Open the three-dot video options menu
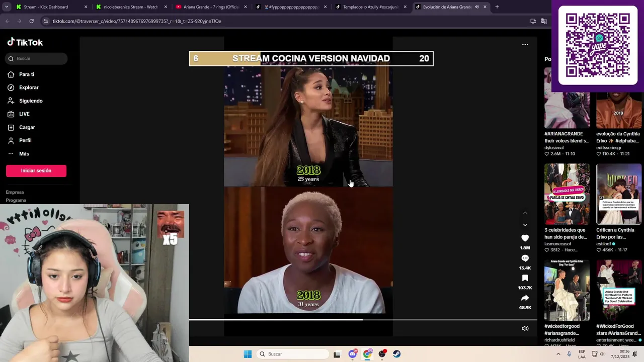 pyautogui.click(x=525, y=44)
